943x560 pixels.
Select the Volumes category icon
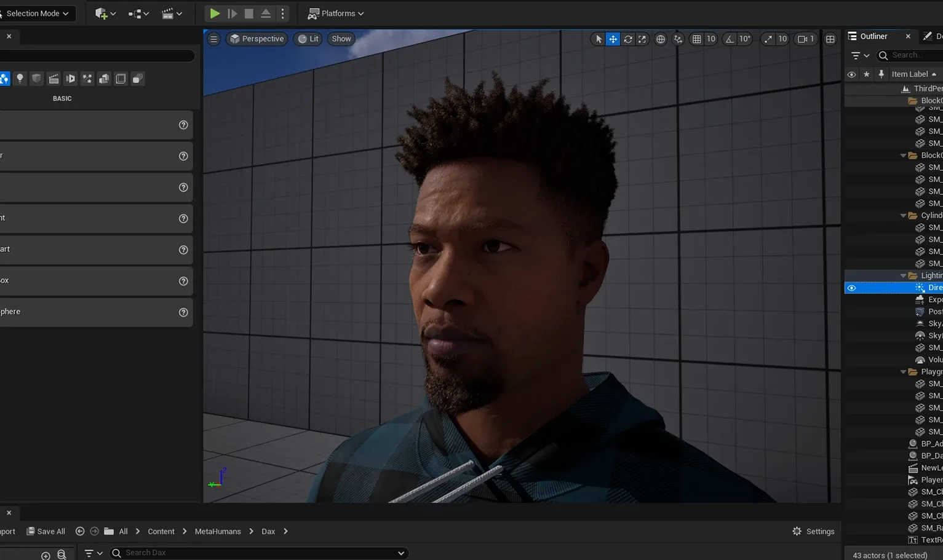point(121,79)
